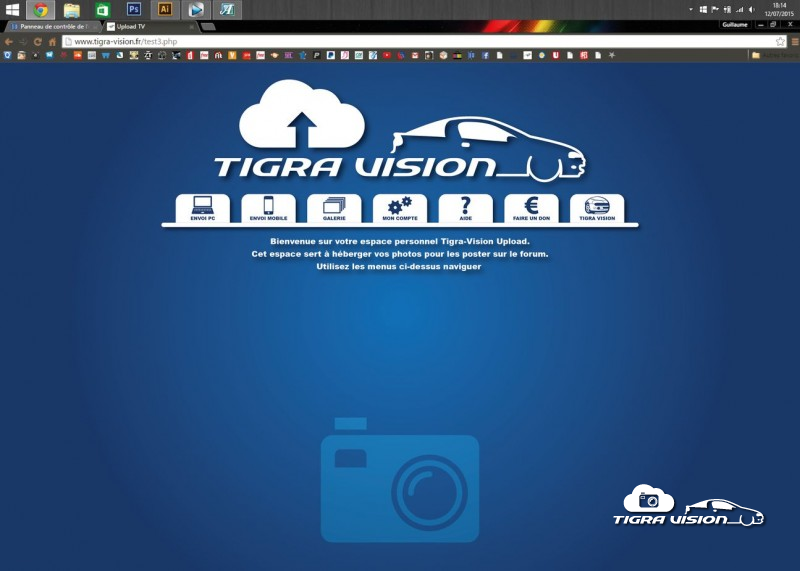Click the Faire un don euro icon
Screen dimensions: 800x571
531,208
